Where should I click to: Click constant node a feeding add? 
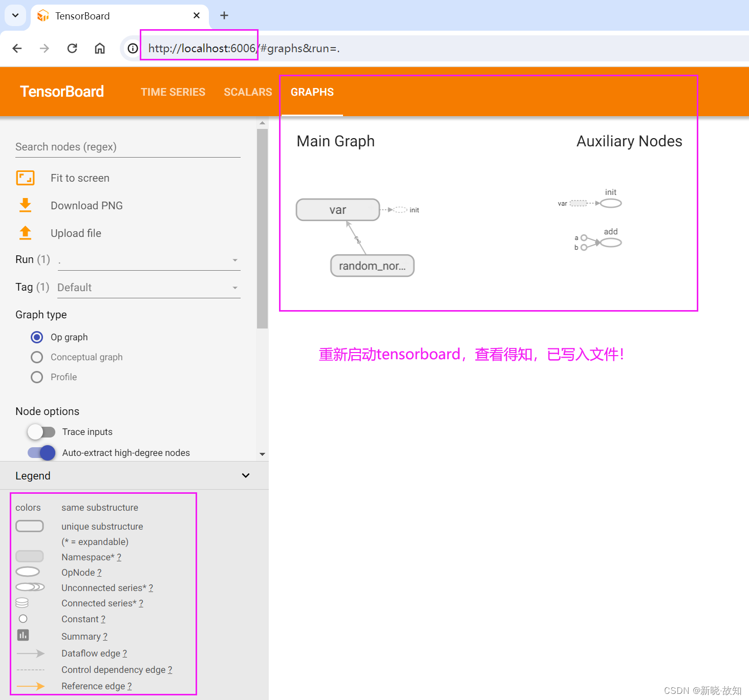point(584,237)
